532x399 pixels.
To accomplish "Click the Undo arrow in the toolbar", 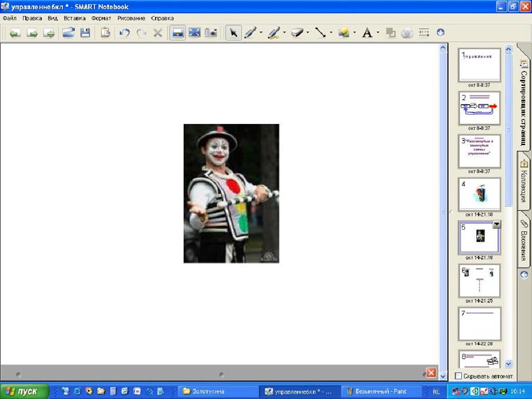I will point(125,33).
